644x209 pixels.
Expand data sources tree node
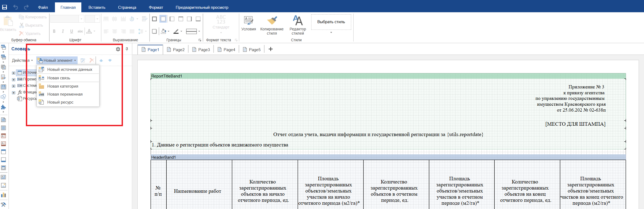coord(14,73)
